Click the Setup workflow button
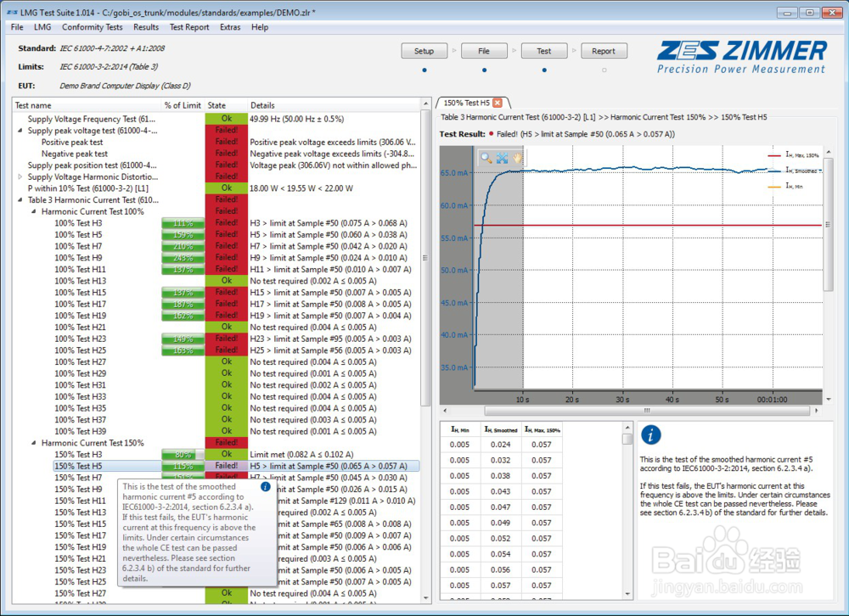This screenshot has width=849, height=616. pos(424,51)
